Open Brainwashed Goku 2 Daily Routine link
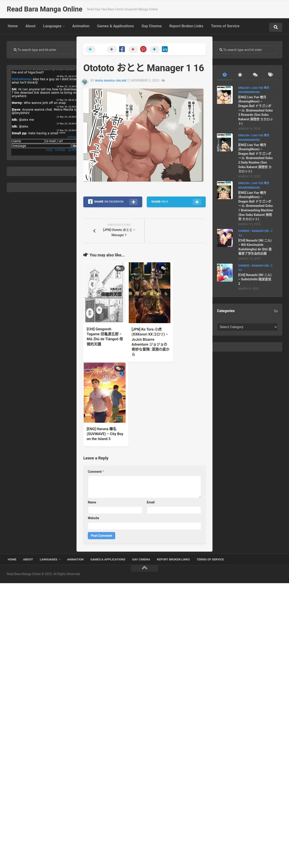Viewport: 289px width, 868px height. pyautogui.click(x=255, y=158)
